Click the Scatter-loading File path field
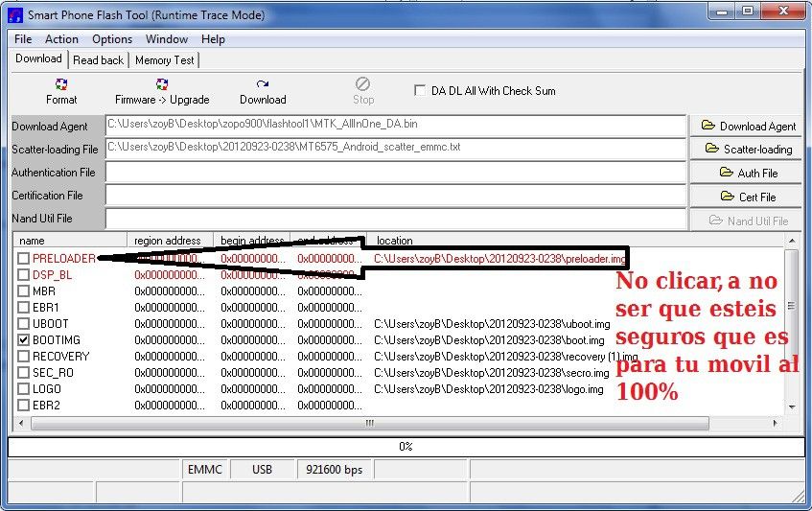The width and height of the screenshot is (812, 511). coord(396,149)
